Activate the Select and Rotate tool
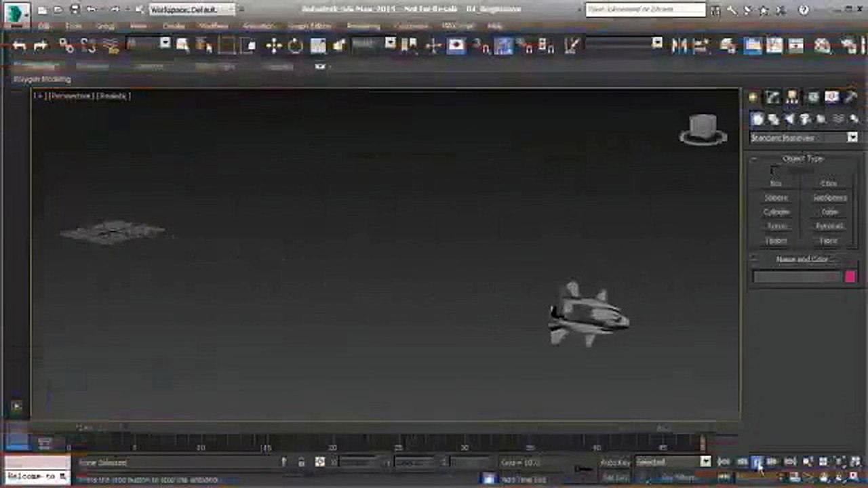Viewport: 868px width, 488px height. 296,45
